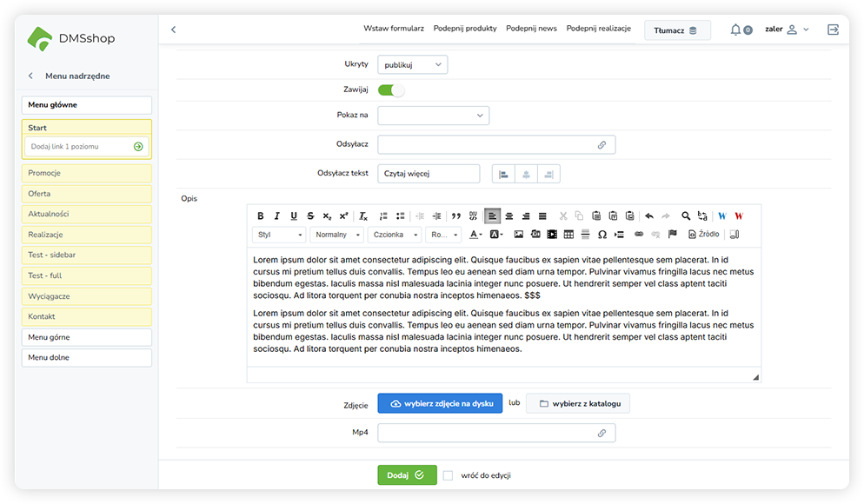864x504 pixels.
Task: Insert special character with Omega icon
Action: (602, 235)
